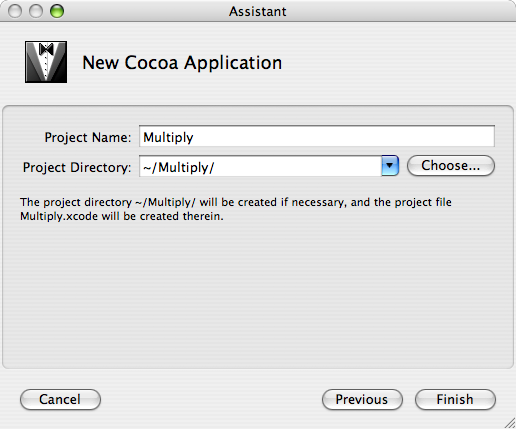Viewport: 516px width, 429px height.
Task: Finish creating the Multiply project
Action: point(455,399)
